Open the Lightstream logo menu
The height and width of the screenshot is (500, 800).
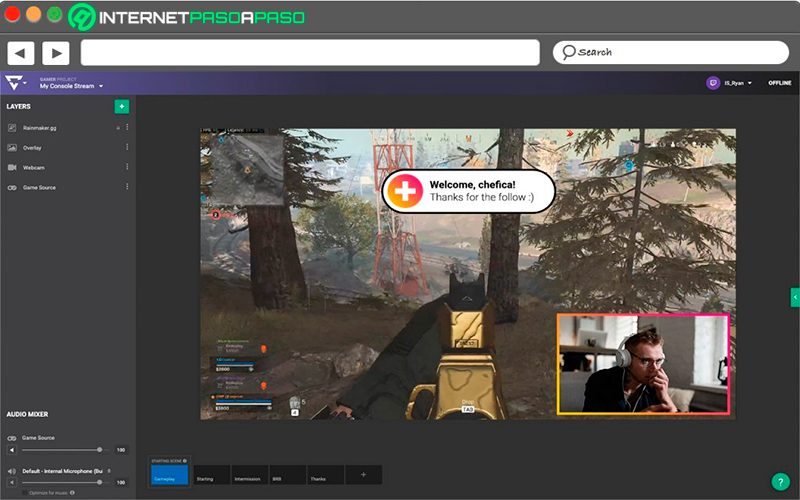tap(14, 83)
